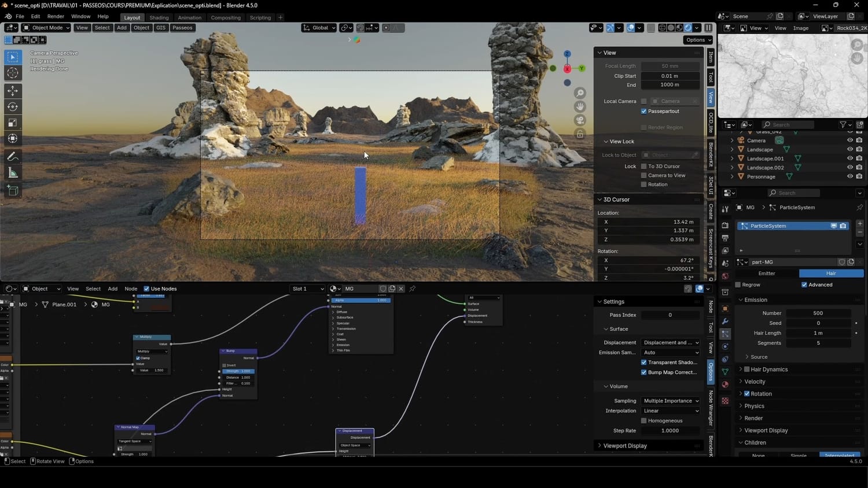The width and height of the screenshot is (868, 488).
Task: Uncheck the Use Nodes checkbox
Action: click(x=146, y=289)
